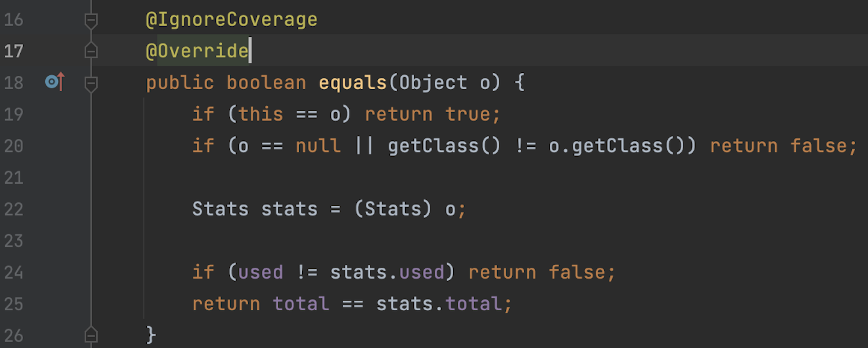This screenshot has width=868, height=348.
Task: Collapse fold marker beside @IgnoreCoverage line
Action: (91, 21)
